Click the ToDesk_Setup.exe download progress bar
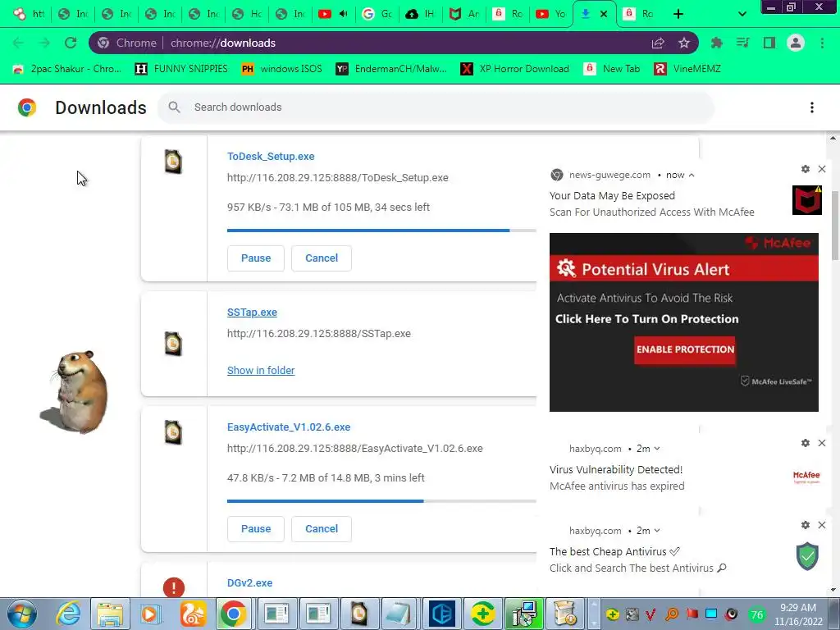 [x=381, y=231]
